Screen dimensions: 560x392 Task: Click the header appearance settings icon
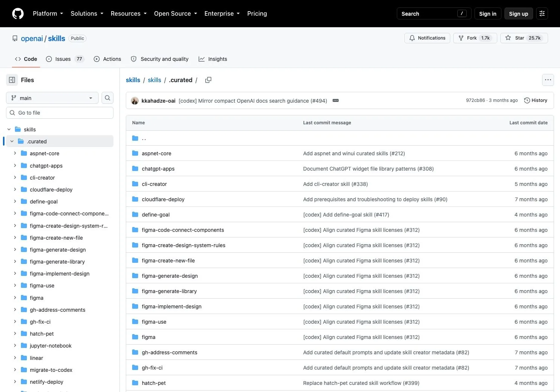tap(542, 14)
